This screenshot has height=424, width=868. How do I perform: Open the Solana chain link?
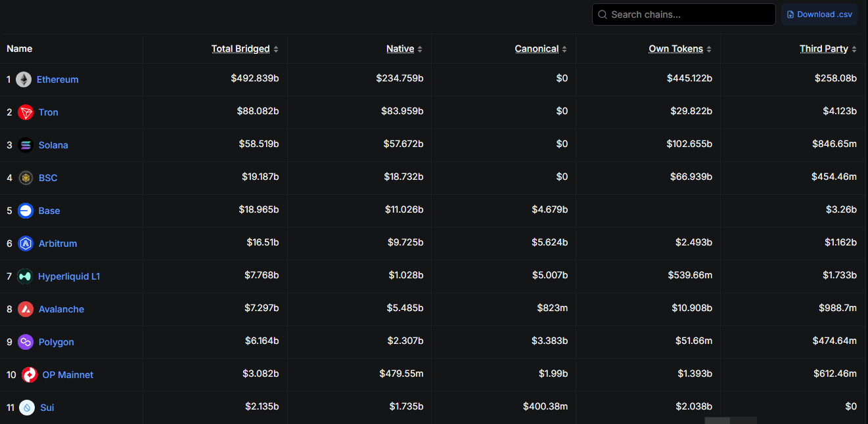click(53, 145)
